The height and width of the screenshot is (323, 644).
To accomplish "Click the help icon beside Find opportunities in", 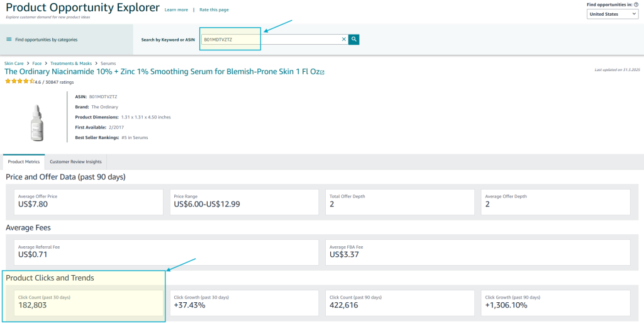I will click(636, 5).
